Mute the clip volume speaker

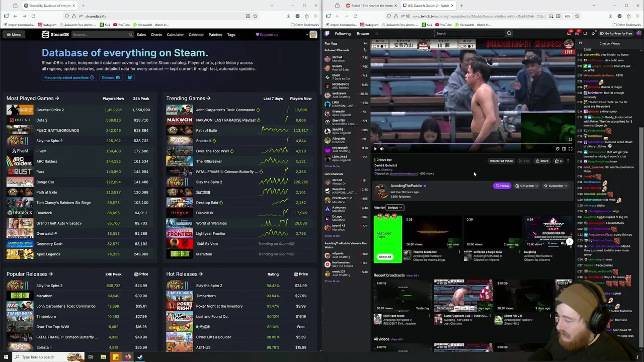tap(382, 149)
